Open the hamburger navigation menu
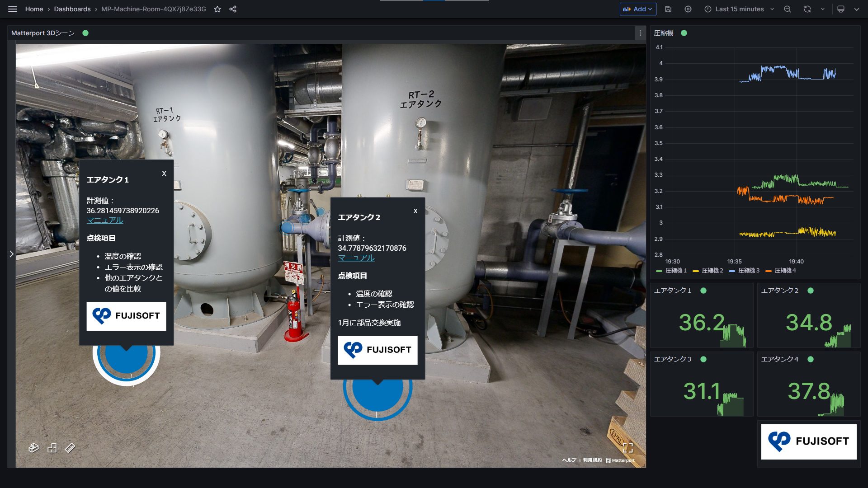This screenshot has width=868, height=488. coord(13,9)
